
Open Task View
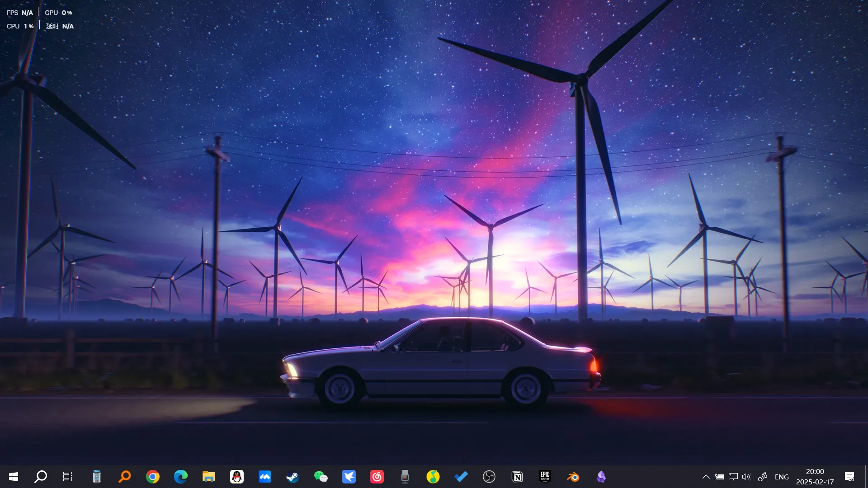68,477
